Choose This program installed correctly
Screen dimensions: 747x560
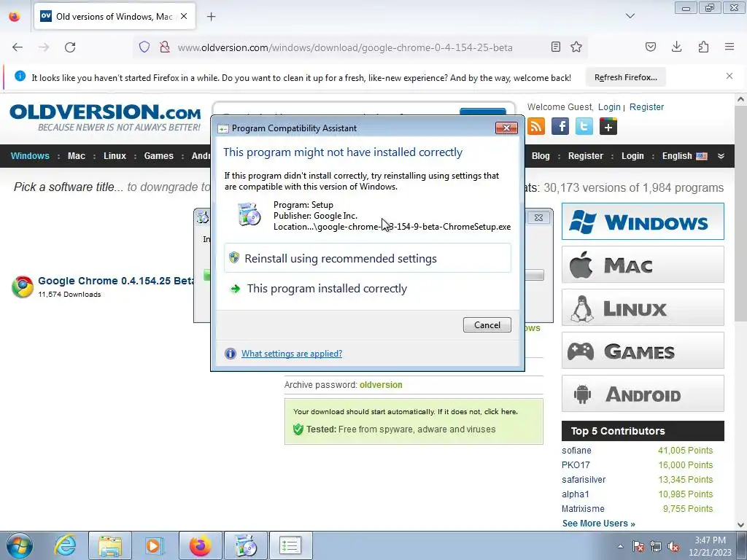point(368,289)
